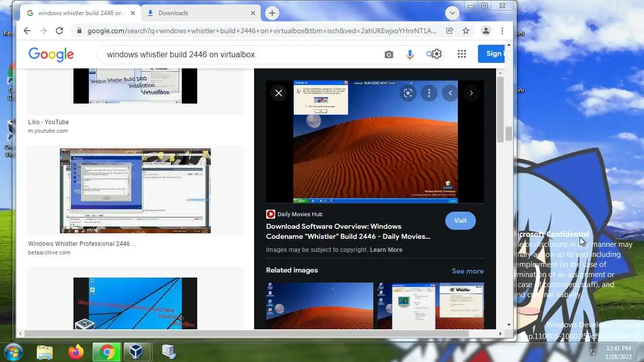Click the voice search microphone icon
Screen dimensions: 644x362
pyautogui.click(x=410, y=54)
